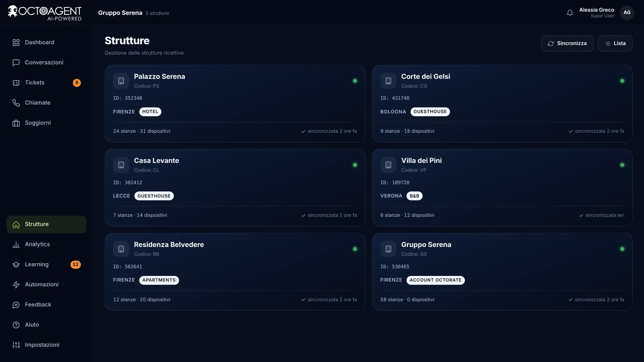Click the Tickets ticket icon
The height and width of the screenshot is (362, 644).
pyautogui.click(x=16, y=83)
